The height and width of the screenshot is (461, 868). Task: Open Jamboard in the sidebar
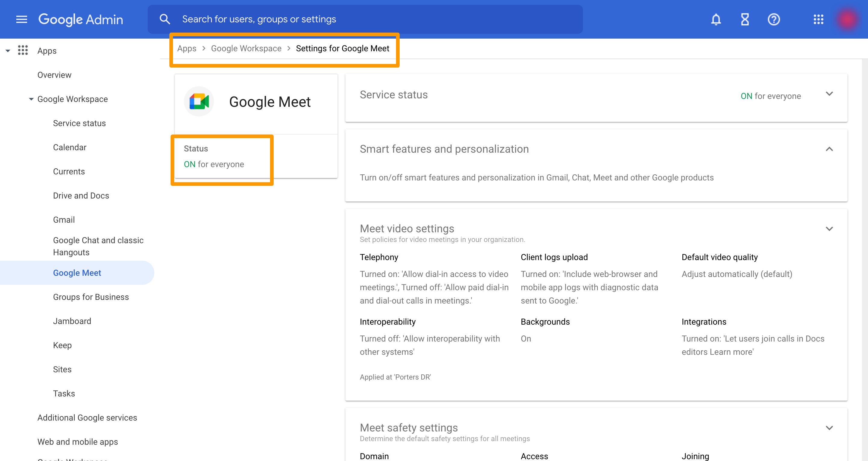[72, 321]
